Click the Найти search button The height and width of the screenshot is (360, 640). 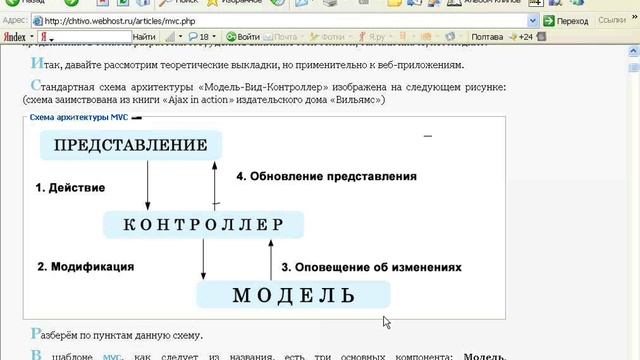tap(144, 37)
